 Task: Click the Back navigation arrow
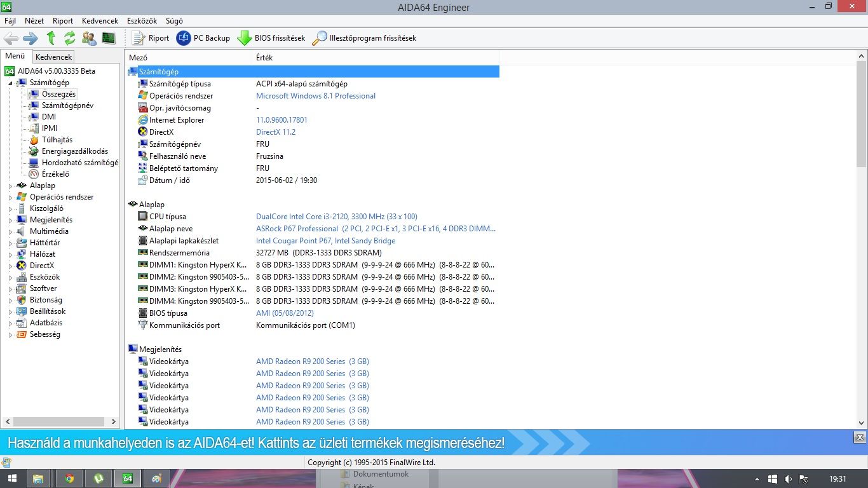point(11,38)
